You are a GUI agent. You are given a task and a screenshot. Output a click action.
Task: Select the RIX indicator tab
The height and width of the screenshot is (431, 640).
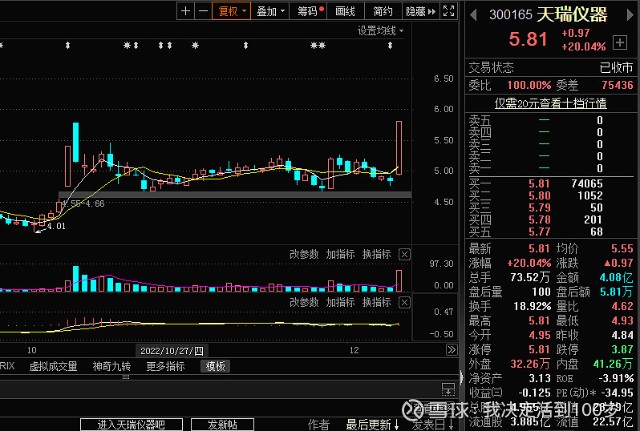(7, 366)
